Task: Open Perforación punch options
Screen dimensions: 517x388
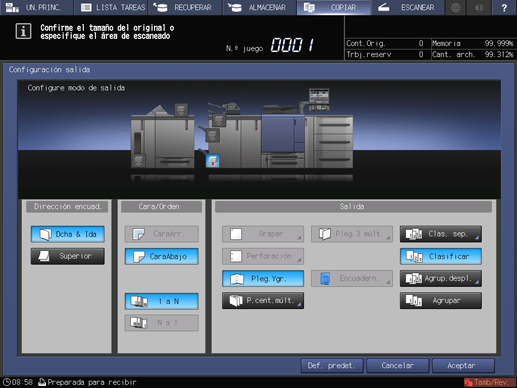Action: pyautogui.click(x=263, y=256)
